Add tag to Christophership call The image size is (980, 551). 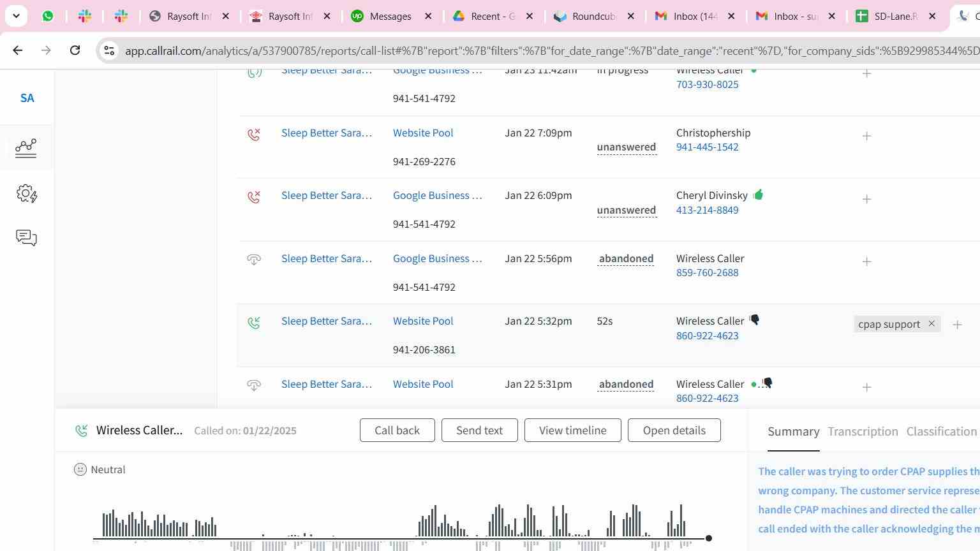pyautogui.click(x=866, y=136)
